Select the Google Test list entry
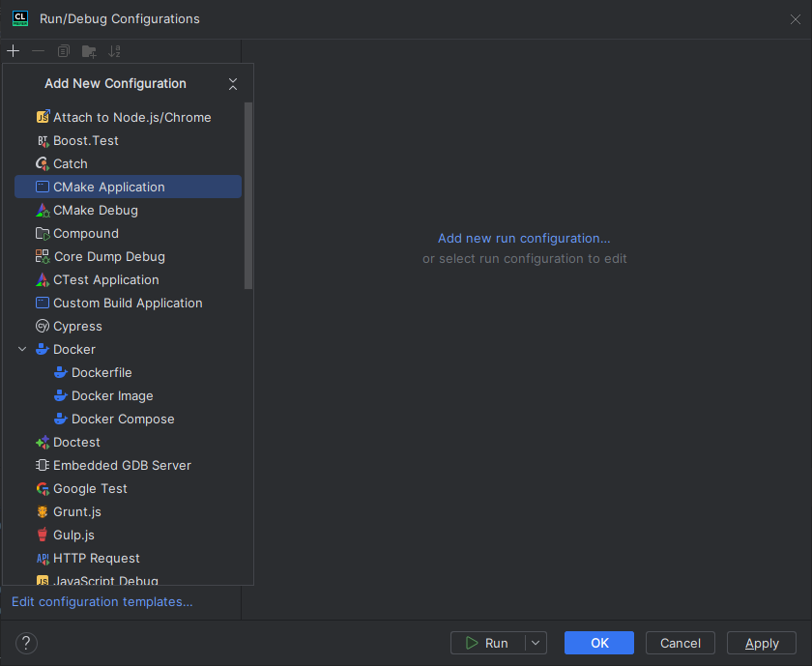The image size is (812, 666). [x=128, y=488]
